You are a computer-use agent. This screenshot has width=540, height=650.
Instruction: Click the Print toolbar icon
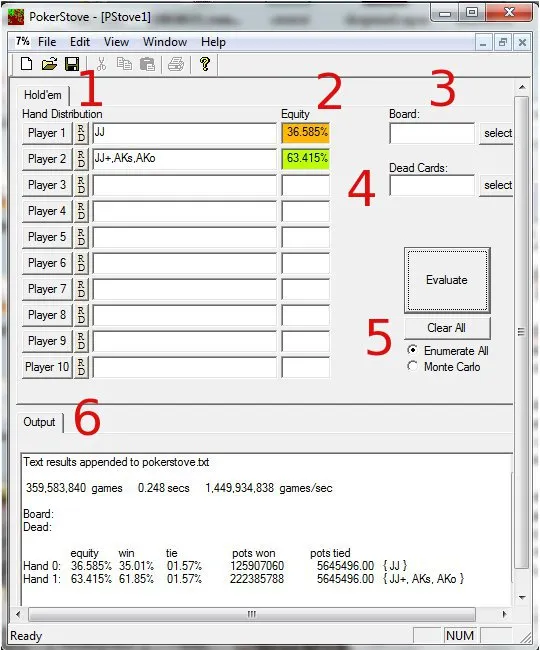click(x=176, y=64)
